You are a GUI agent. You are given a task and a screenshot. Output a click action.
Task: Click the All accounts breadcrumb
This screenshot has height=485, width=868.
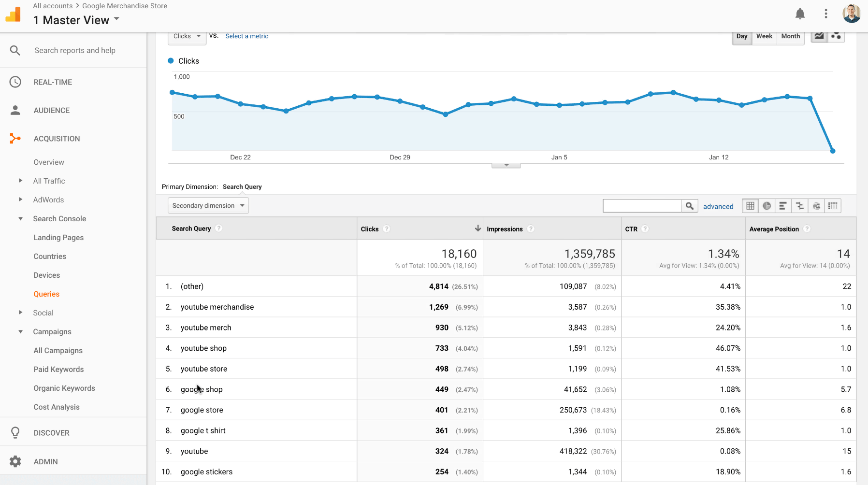click(53, 6)
